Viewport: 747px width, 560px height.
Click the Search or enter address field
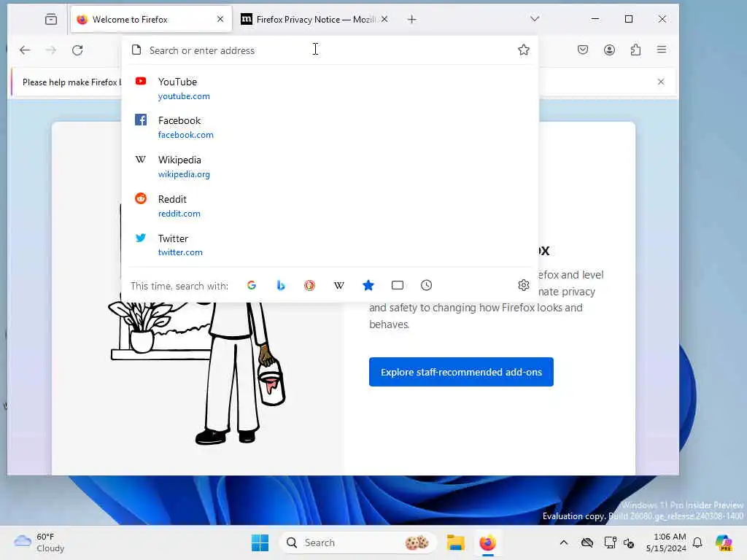[329, 50]
